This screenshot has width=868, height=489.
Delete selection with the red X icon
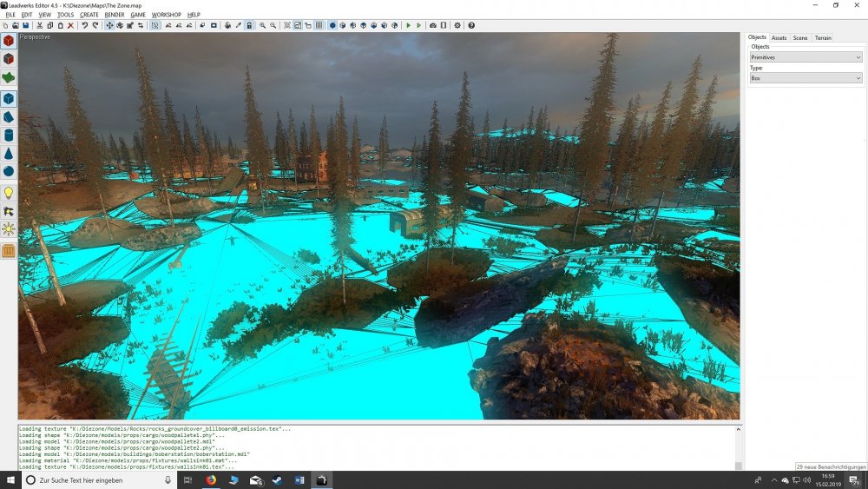coord(71,25)
